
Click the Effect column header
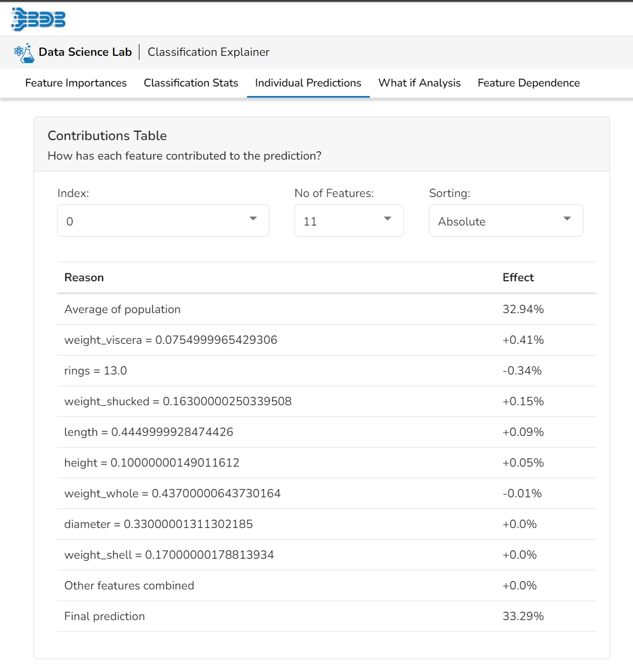click(518, 277)
